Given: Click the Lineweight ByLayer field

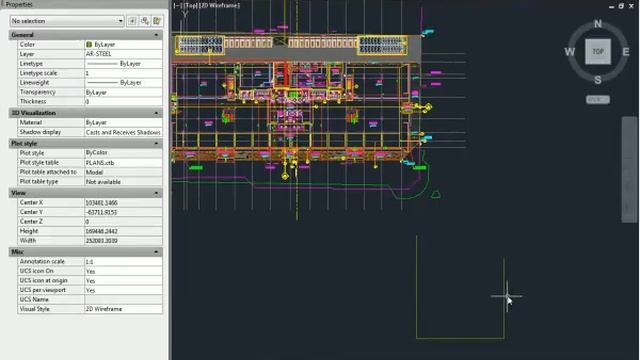Looking at the screenshot, I should (123, 82).
